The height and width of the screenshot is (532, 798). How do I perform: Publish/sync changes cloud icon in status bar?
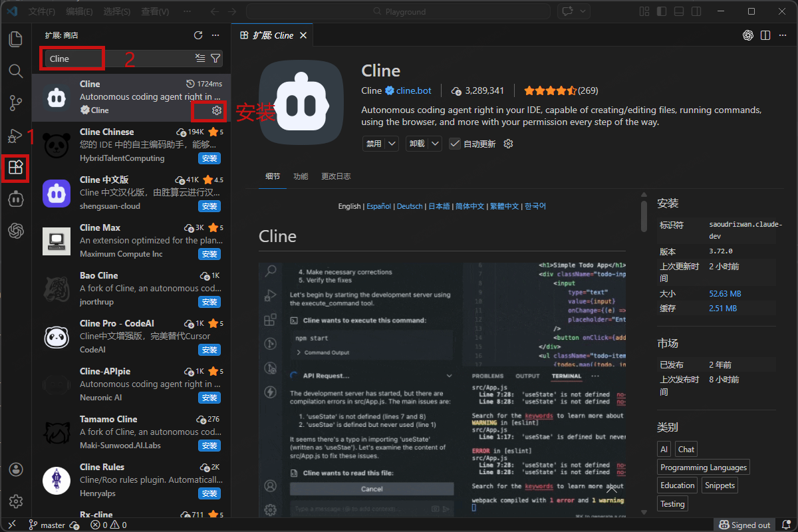[74, 525]
